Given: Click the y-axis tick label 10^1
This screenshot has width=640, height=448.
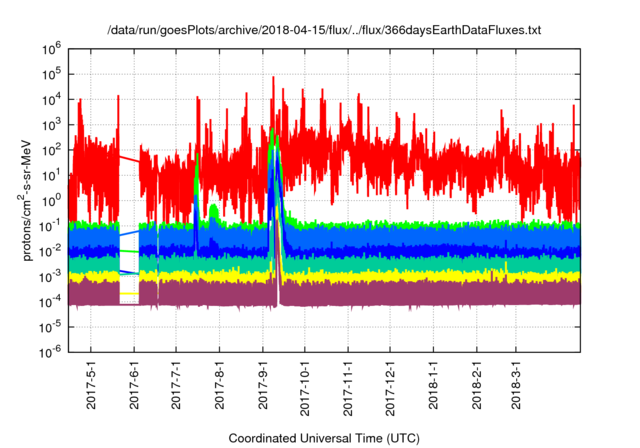Looking at the screenshot, I should (x=51, y=175).
